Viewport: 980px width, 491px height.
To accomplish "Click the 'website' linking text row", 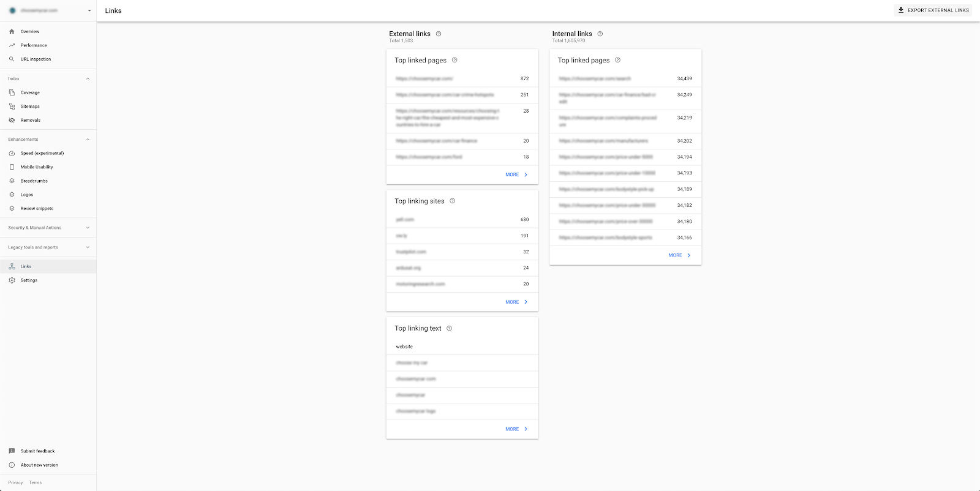I will [x=462, y=347].
